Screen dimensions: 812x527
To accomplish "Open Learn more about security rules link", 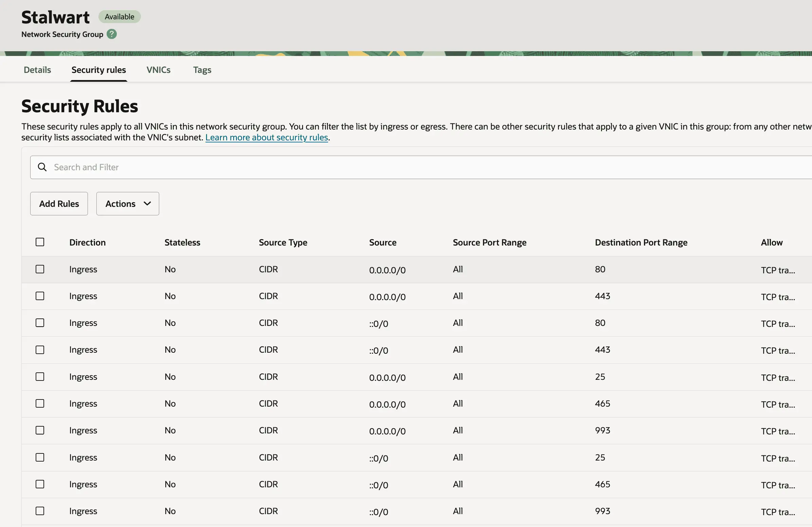I will [266, 137].
